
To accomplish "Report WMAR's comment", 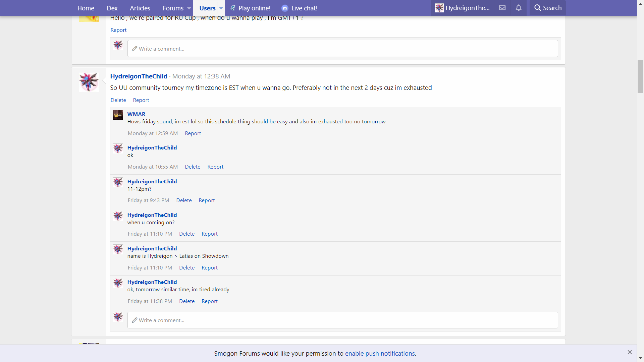I will [x=193, y=133].
